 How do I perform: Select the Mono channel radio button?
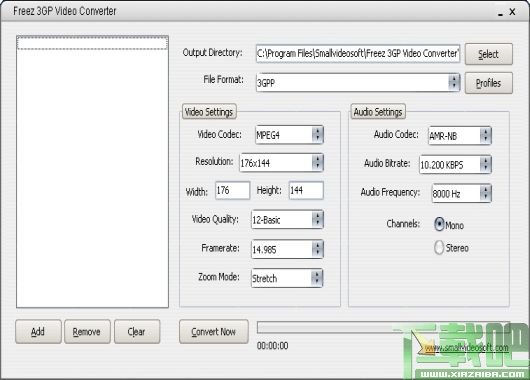pyautogui.click(x=439, y=224)
